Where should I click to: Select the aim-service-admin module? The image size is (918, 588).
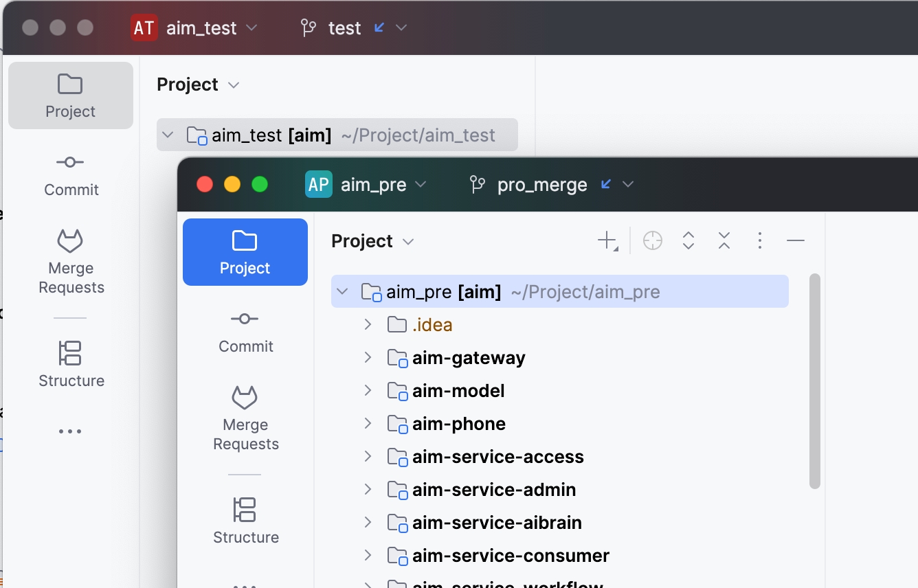[493, 490]
